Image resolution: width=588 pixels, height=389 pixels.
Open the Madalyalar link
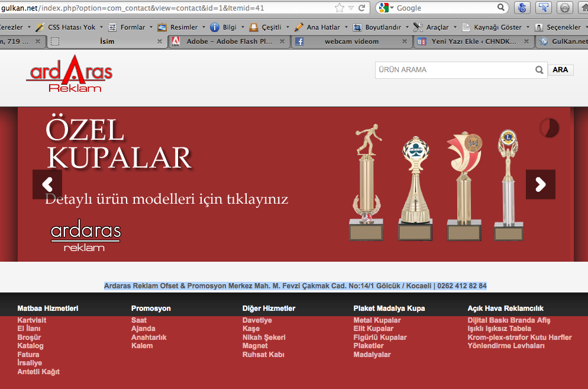pos(372,355)
